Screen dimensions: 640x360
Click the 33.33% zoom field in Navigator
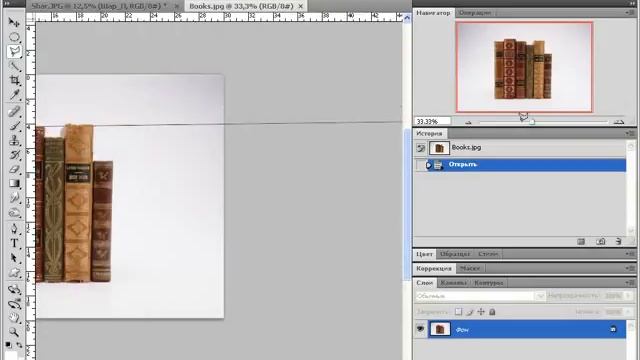click(432, 121)
